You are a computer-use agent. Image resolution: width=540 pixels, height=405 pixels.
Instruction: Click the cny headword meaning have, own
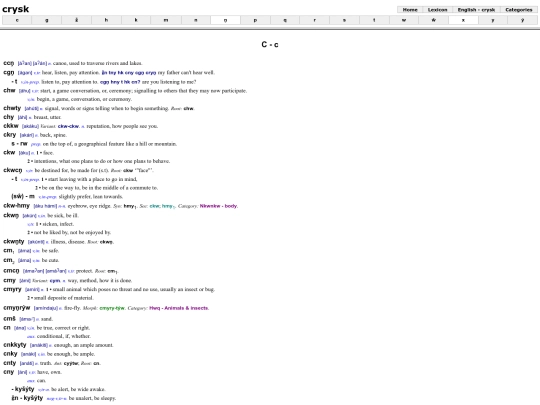click(x=9, y=372)
